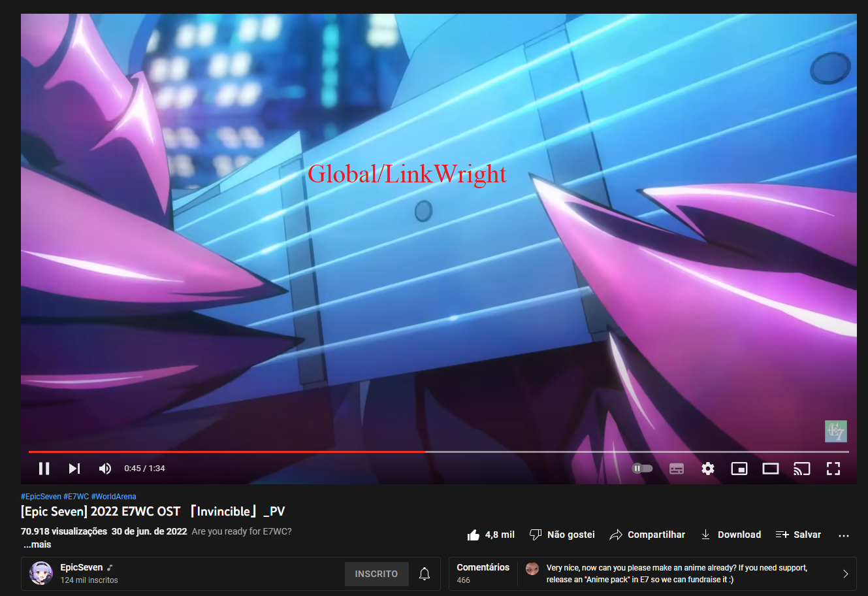
Task: Mute the video volume
Action: point(104,469)
